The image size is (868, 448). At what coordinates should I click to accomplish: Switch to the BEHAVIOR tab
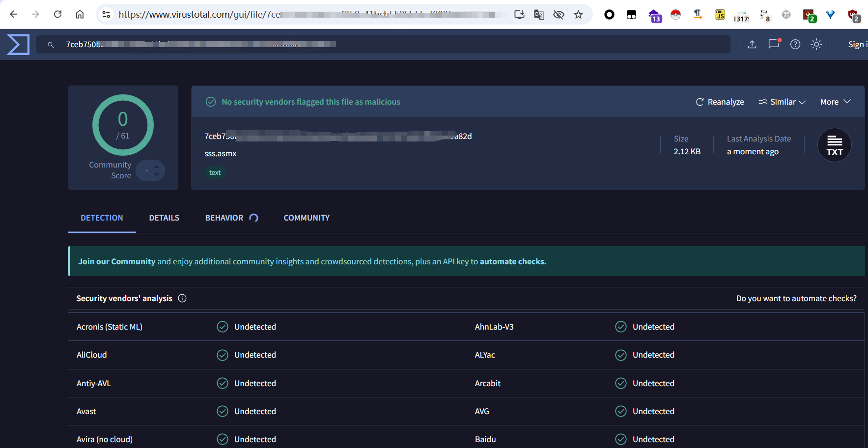click(x=231, y=218)
